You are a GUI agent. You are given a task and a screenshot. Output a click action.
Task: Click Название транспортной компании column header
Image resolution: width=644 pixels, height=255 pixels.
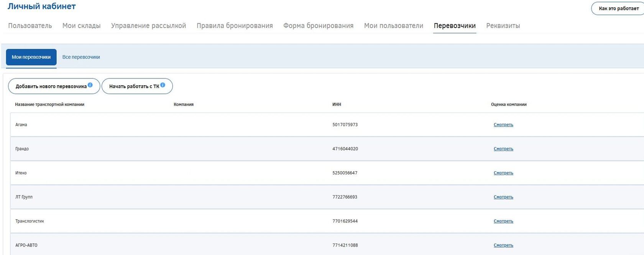[49, 104]
